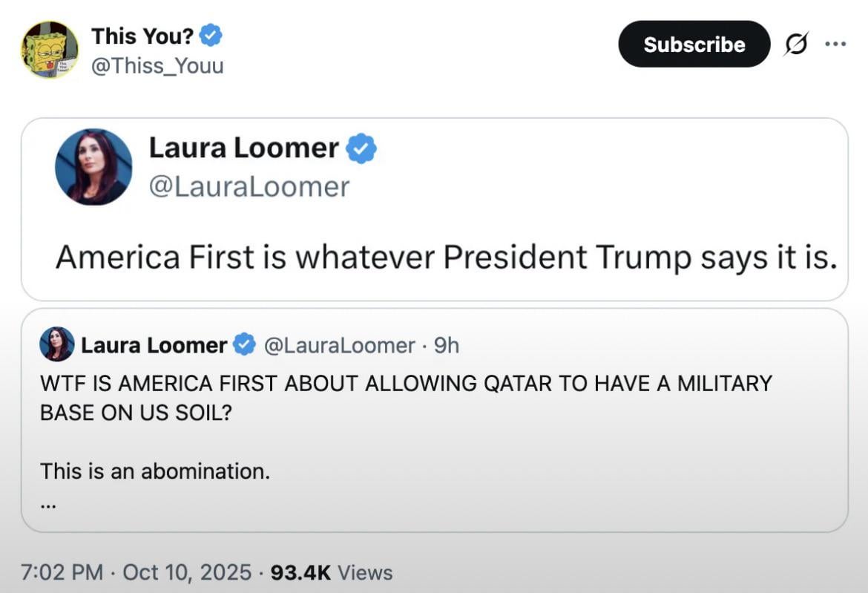Open the Grok explain-post icon

tap(797, 45)
